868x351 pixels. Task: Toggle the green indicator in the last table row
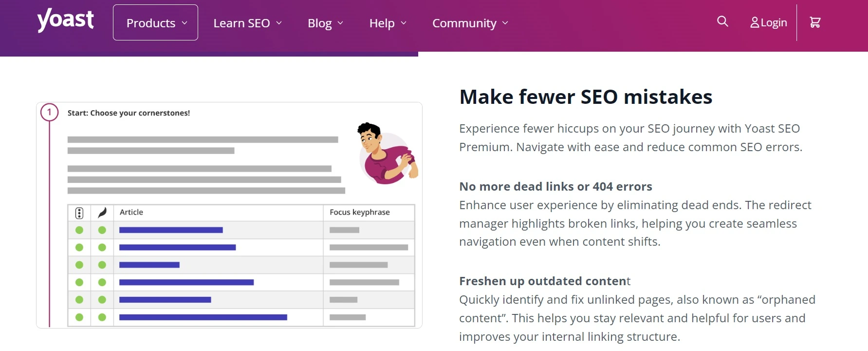[x=79, y=317]
